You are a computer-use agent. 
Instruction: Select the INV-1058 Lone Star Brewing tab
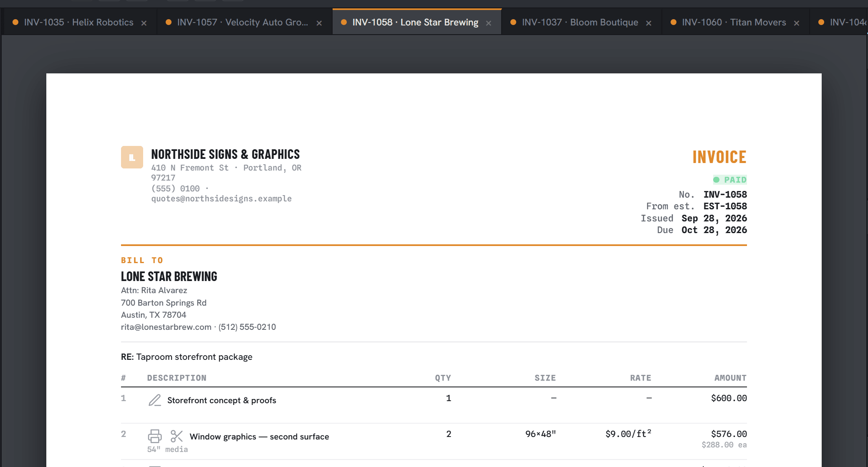pos(416,22)
